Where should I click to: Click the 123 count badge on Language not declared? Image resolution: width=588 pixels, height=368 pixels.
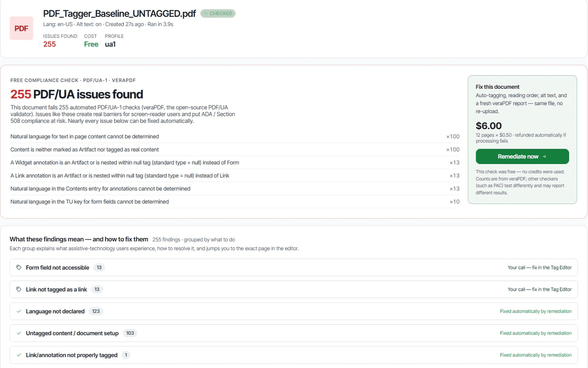pyautogui.click(x=96, y=312)
